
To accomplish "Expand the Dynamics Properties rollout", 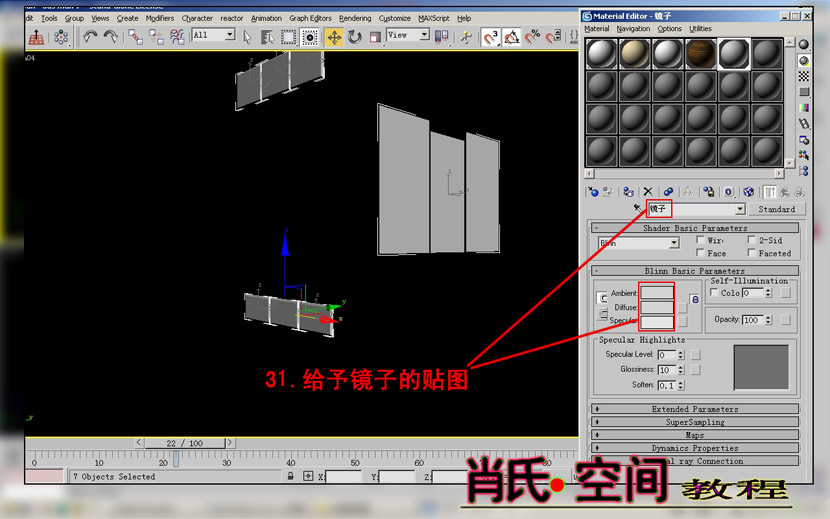I will [694, 448].
